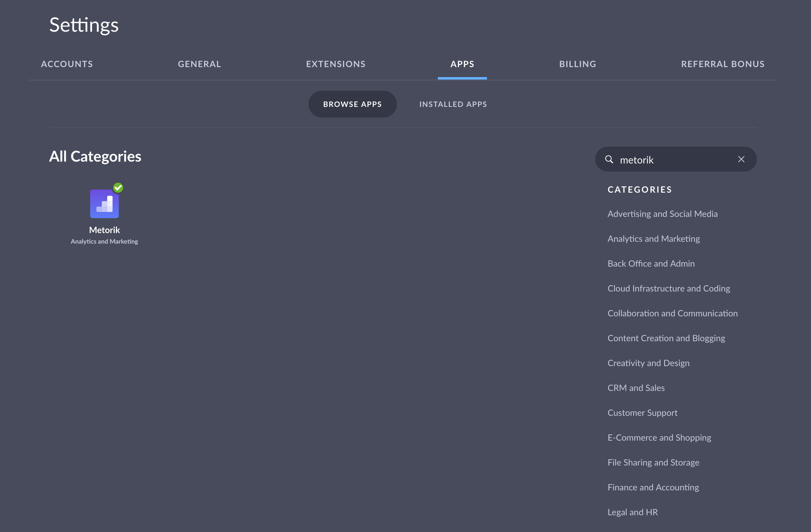Choose E-Commerce and Shopping category
Image resolution: width=811 pixels, height=532 pixels.
click(x=659, y=438)
